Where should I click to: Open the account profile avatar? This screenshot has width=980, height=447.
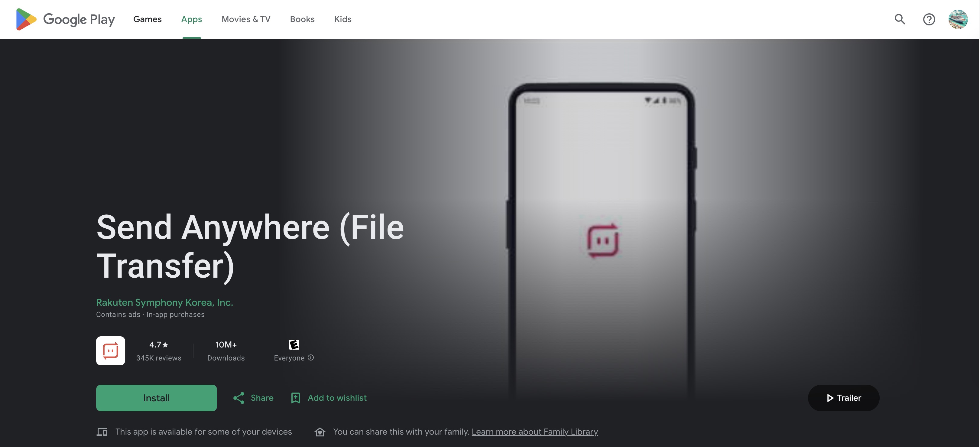pyautogui.click(x=958, y=19)
